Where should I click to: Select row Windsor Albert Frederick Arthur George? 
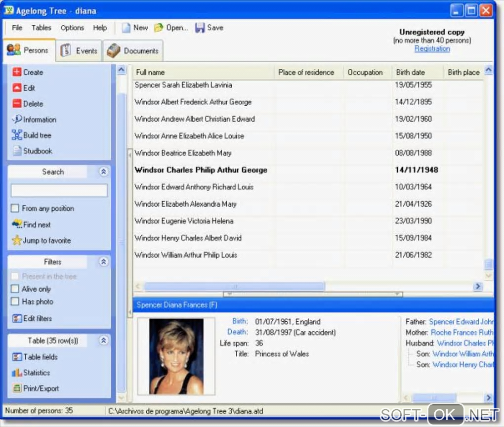coord(308,102)
